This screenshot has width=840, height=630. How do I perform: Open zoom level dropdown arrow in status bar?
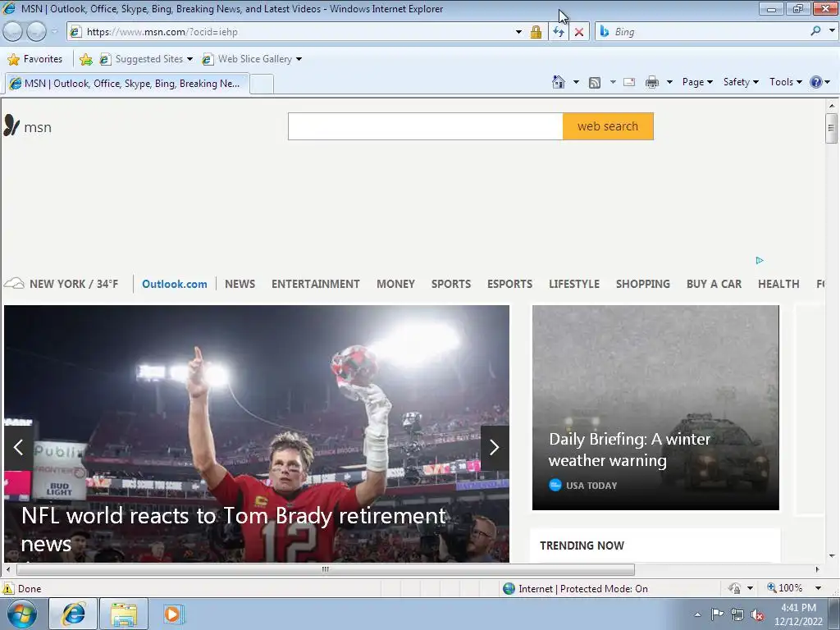coord(818,588)
